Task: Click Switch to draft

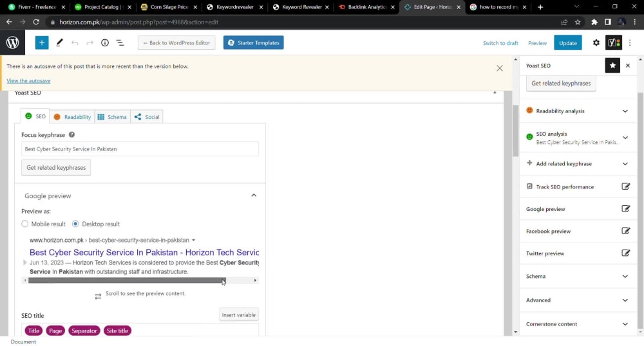Action: coord(500,43)
